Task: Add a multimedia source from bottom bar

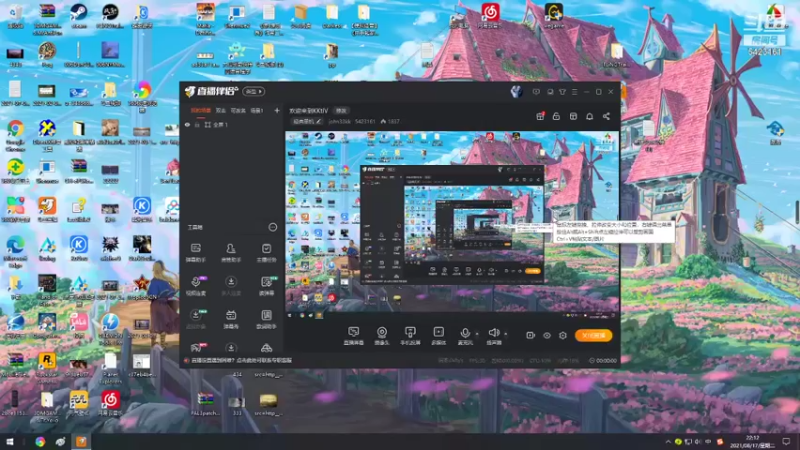Action: (438, 336)
